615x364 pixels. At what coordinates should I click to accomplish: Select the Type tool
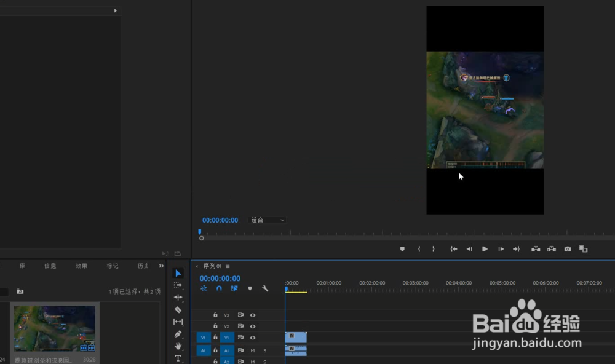(178, 358)
